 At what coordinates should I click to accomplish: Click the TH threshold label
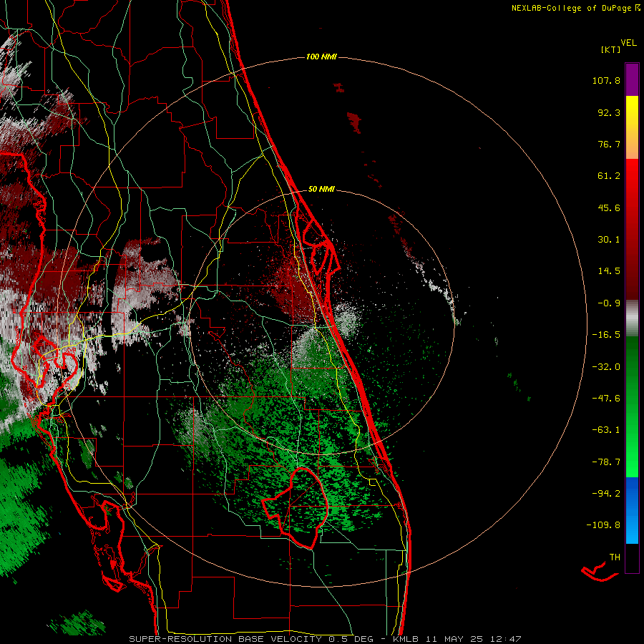point(615,557)
